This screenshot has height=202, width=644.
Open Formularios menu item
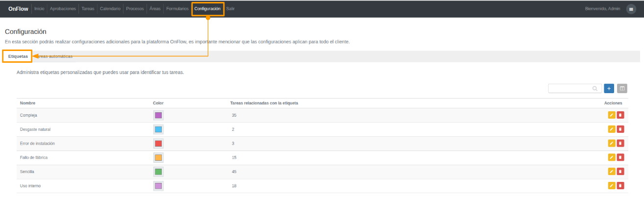(177, 9)
